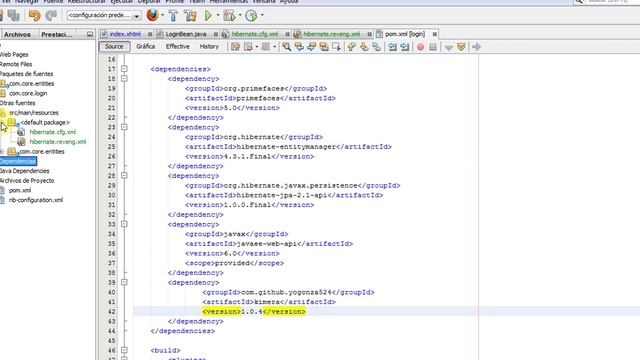Click the Next Bookmark icon

[x=364, y=47]
